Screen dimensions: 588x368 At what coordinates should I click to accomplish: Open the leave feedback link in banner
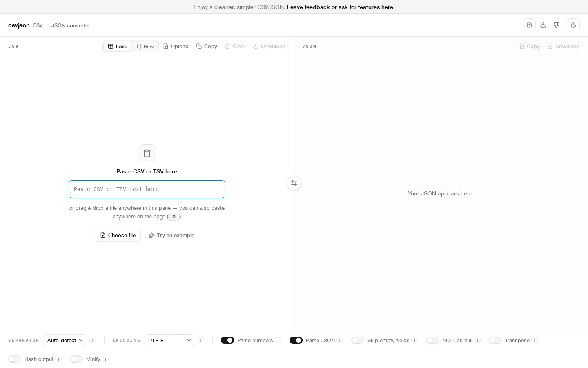340,7
